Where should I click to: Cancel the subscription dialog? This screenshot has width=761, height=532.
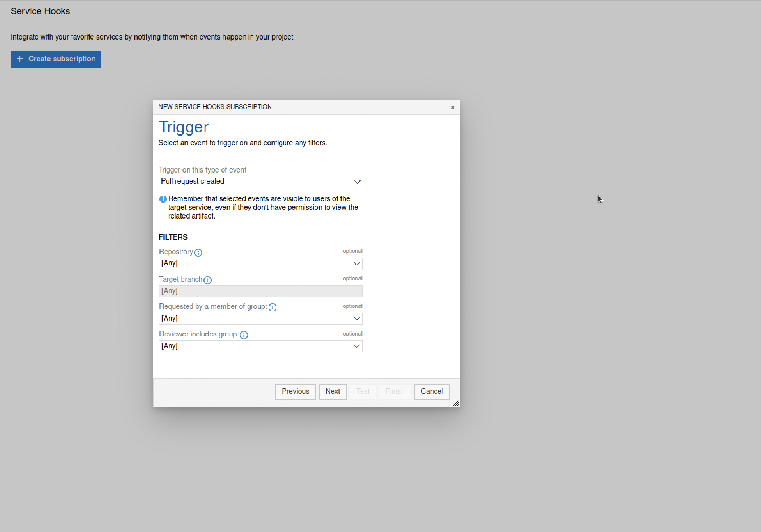tap(432, 391)
